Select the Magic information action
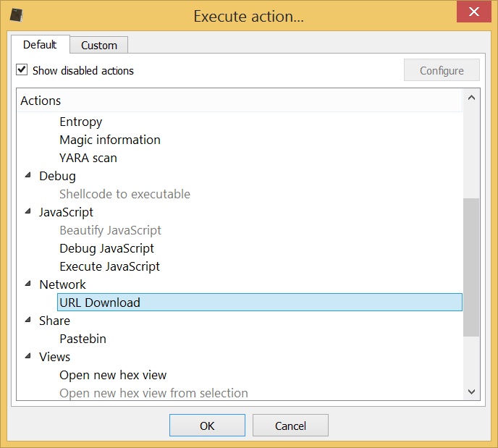498x448 pixels. [110, 140]
